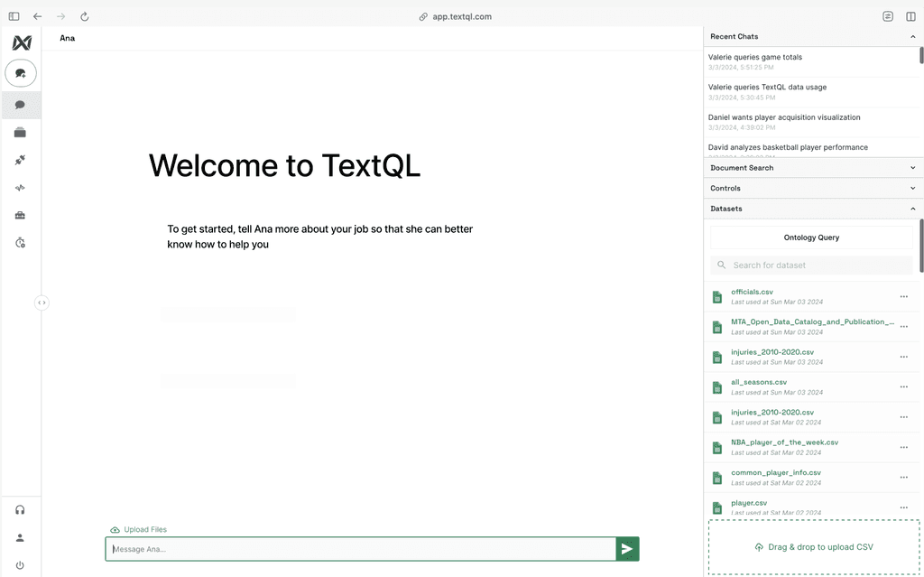The height and width of the screenshot is (577, 924).
Task: Select the NBA_player_of_the_week.csv dataset name
Action: pyautogui.click(x=785, y=442)
